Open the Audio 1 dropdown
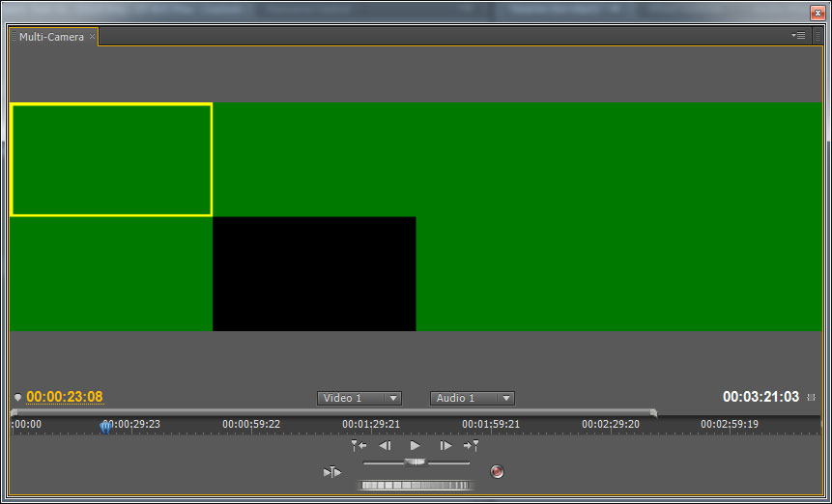Image resolution: width=832 pixels, height=504 pixels. (472, 398)
